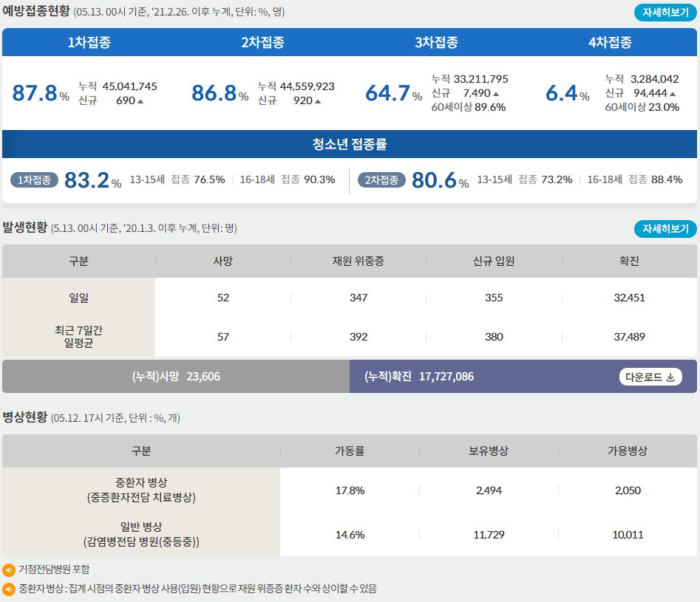Click the 다운로드 button
The image size is (700, 602).
click(x=650, y=377)
